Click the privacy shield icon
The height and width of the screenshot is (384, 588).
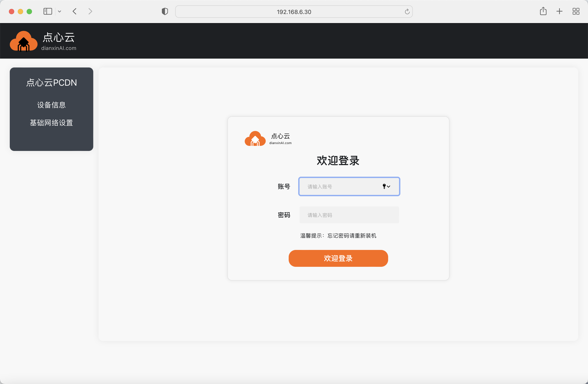pyautogui.click(x=165, y=11)
